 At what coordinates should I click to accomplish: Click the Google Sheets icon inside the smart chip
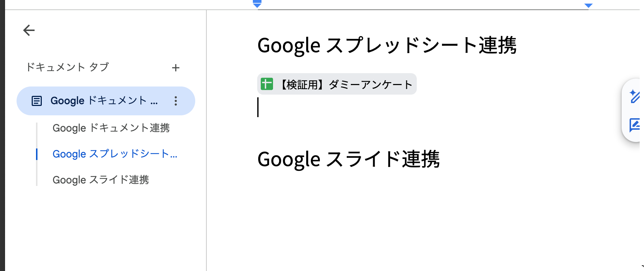click(267, 84)
